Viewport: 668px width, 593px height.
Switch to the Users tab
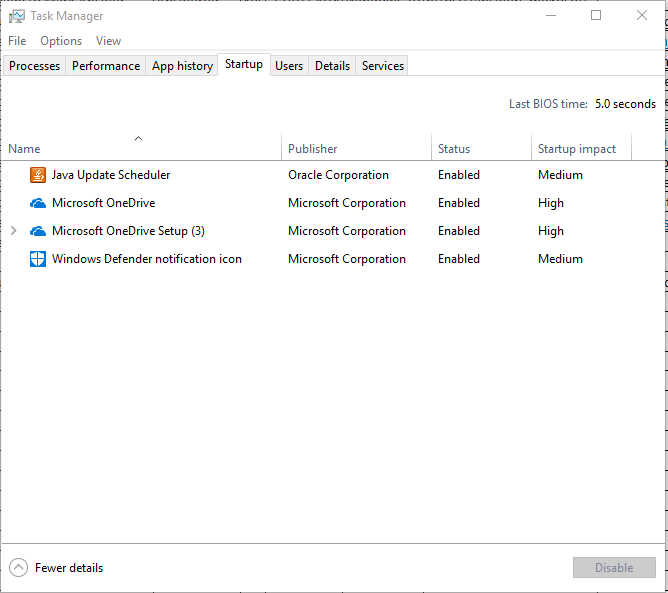point(289,66)
